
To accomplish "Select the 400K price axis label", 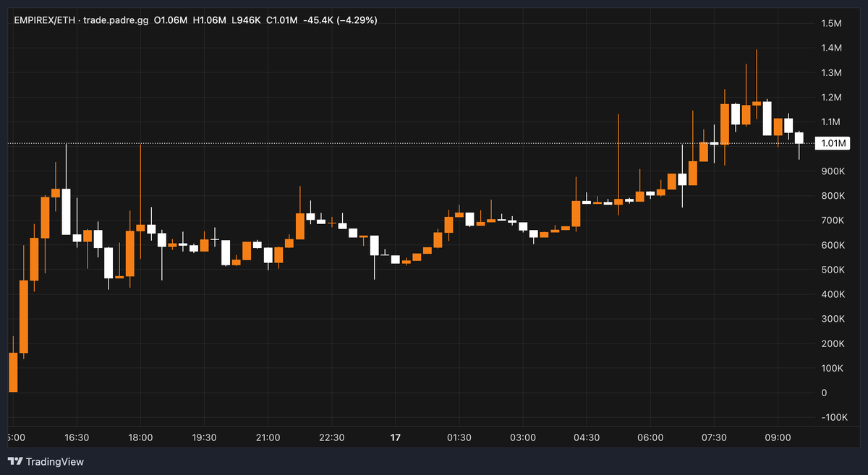I will tap(833, 295).
